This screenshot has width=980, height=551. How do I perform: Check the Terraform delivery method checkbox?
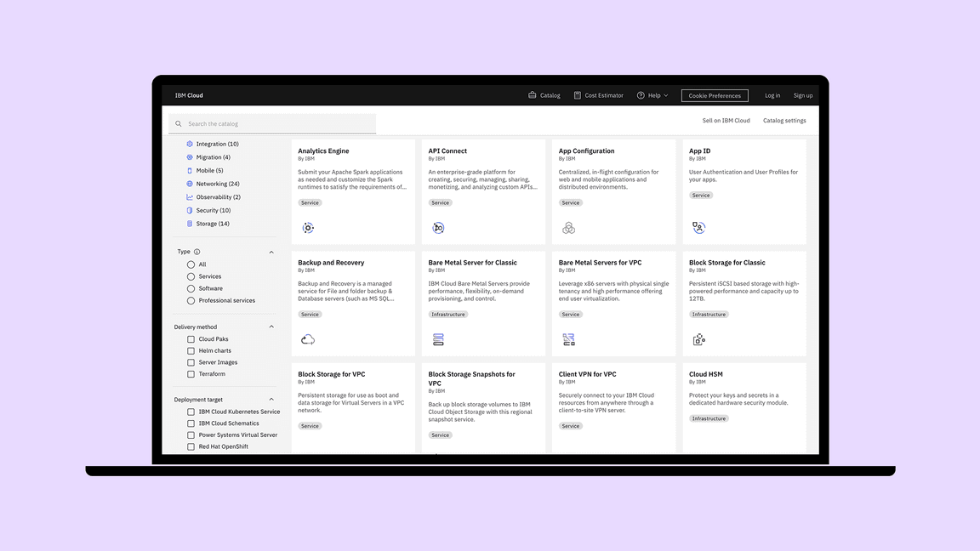(x=191, y=373)
